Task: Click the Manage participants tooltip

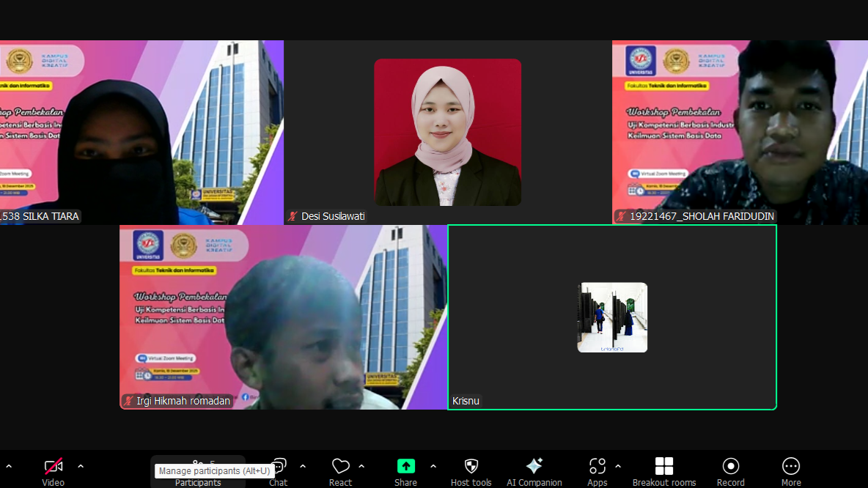Action: [x=213, y=470]
